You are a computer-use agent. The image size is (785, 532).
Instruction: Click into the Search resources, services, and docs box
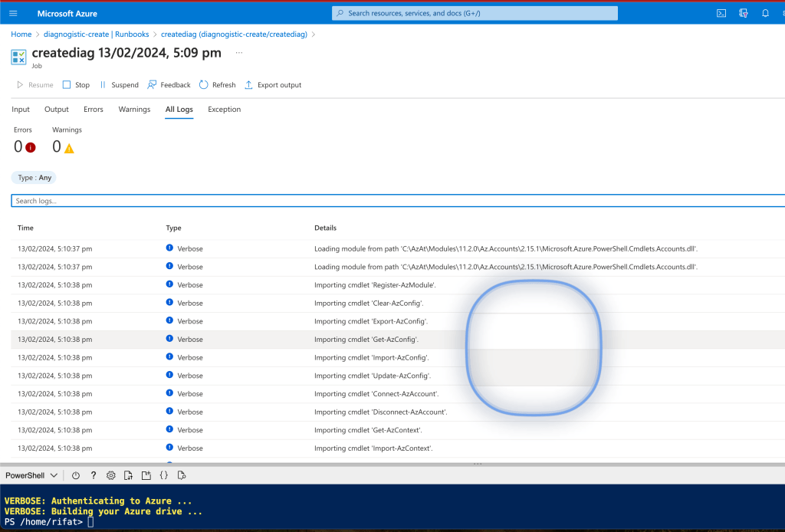(475, 14)
